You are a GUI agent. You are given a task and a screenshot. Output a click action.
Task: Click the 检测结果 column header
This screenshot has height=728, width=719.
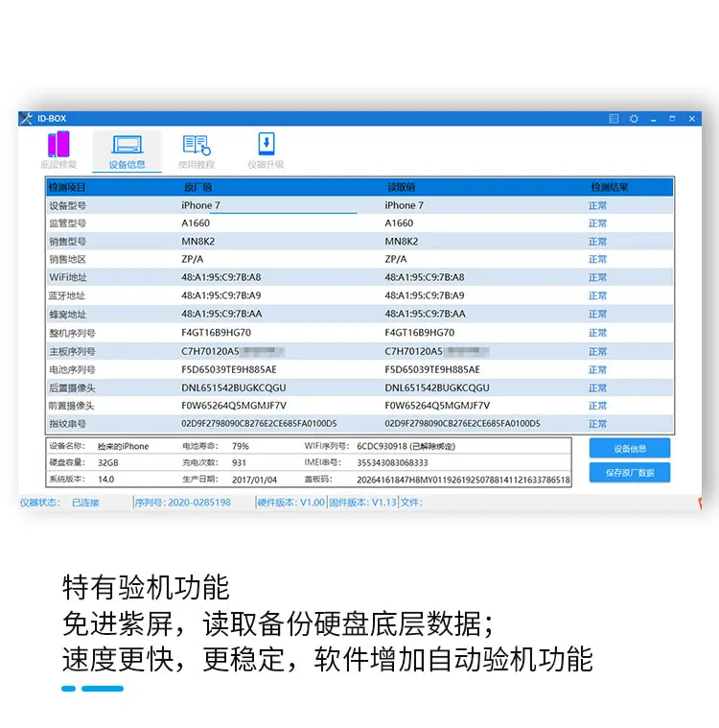coord(610,188)
